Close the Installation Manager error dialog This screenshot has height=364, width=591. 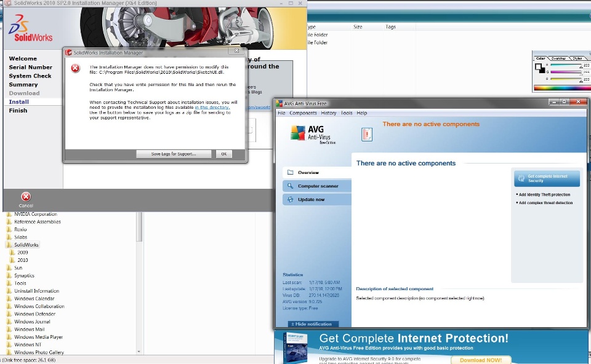[236, 51]
